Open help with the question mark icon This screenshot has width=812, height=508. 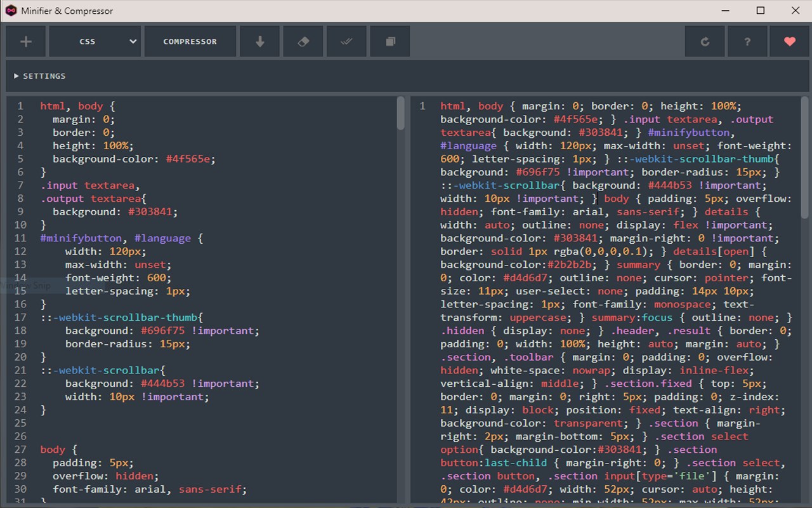coord(747,41)
